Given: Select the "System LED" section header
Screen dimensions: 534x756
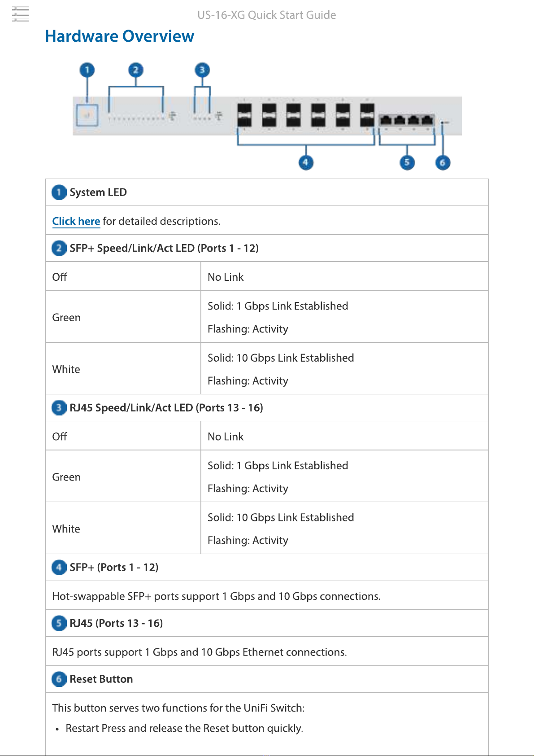Looking at the screenshot, I should [98, 192].
